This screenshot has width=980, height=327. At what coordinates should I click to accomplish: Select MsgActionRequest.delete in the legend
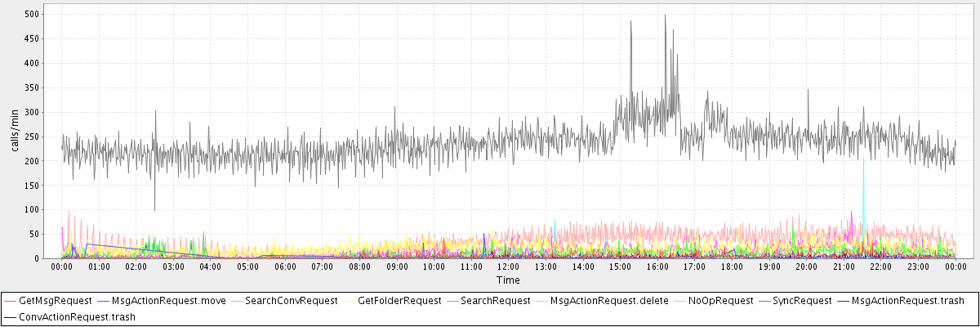609,301
